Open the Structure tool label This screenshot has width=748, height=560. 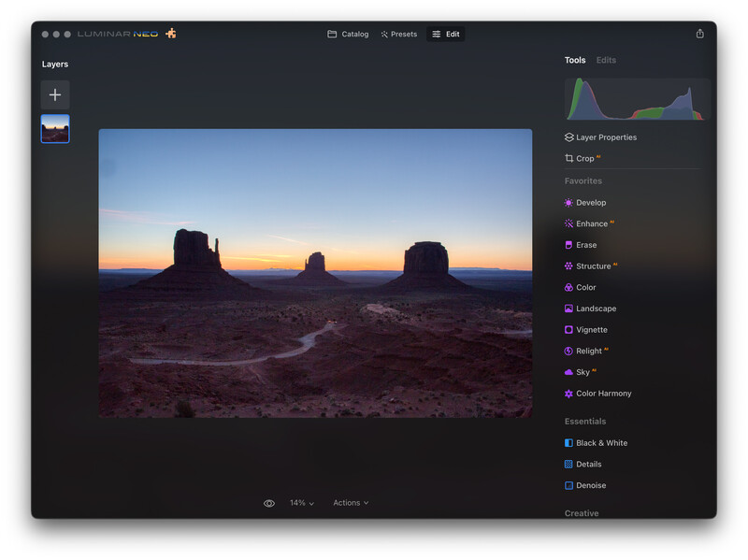(x=594, y=266)
